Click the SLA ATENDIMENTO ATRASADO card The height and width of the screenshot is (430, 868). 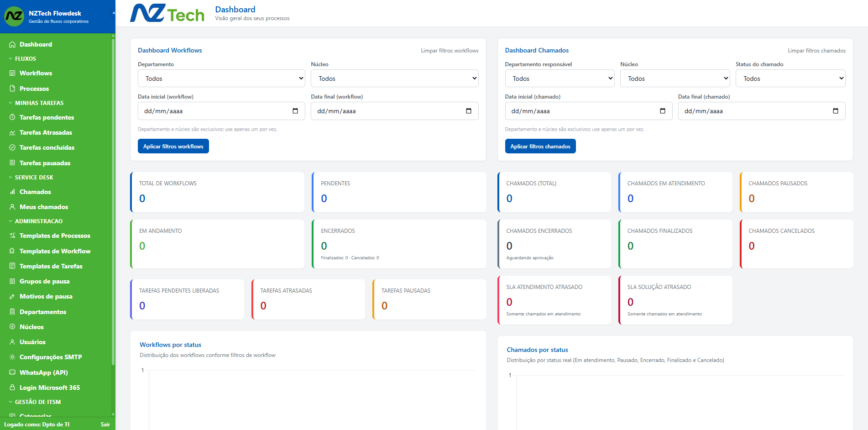[554, 300]
